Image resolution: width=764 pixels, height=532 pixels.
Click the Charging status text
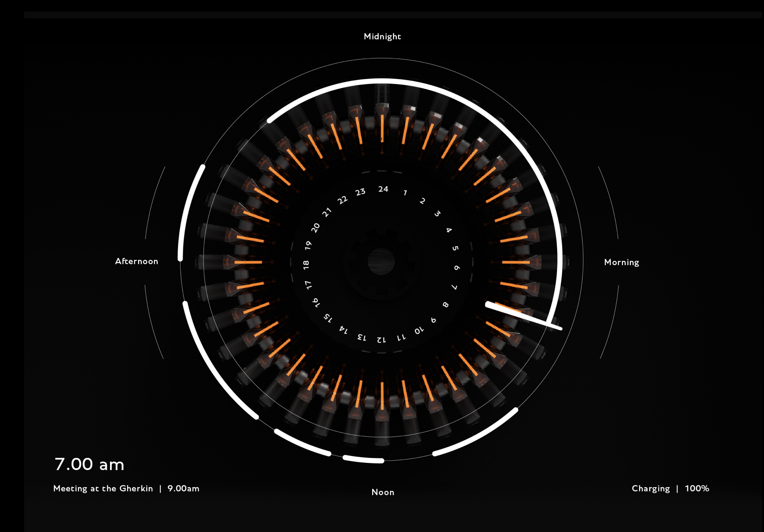[650, 488]
